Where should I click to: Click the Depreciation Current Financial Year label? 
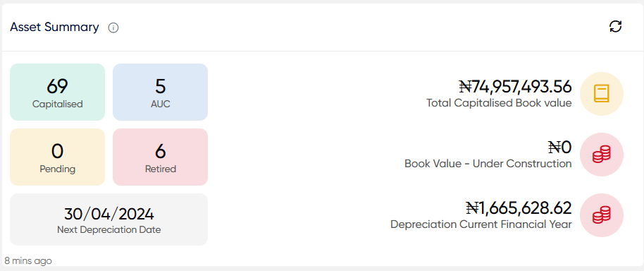481,224
